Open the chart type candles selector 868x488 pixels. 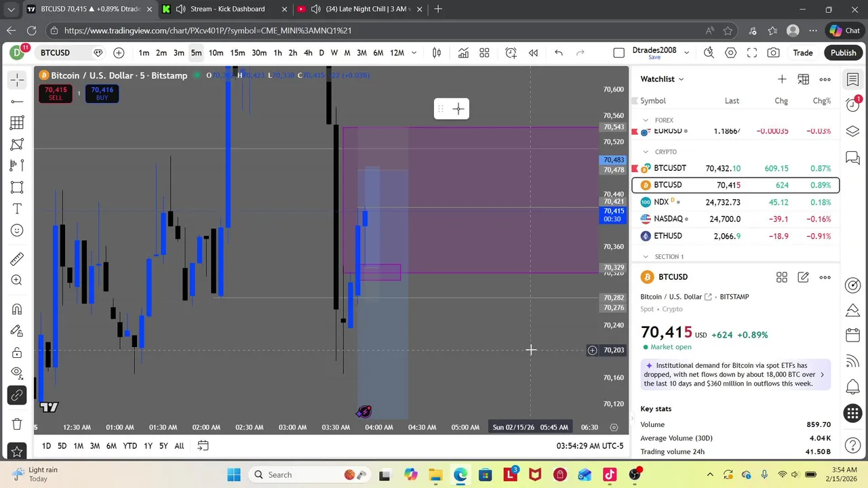tap(437, 53)
